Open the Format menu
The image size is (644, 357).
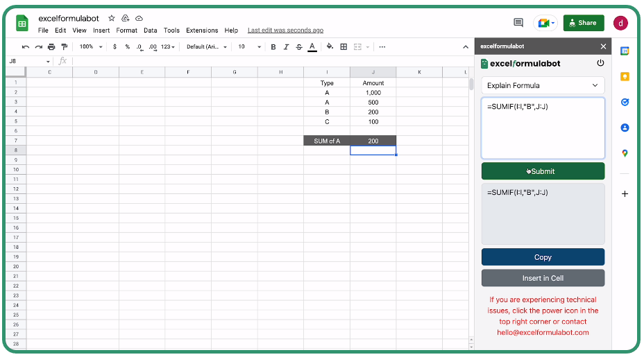click(127, 31)
